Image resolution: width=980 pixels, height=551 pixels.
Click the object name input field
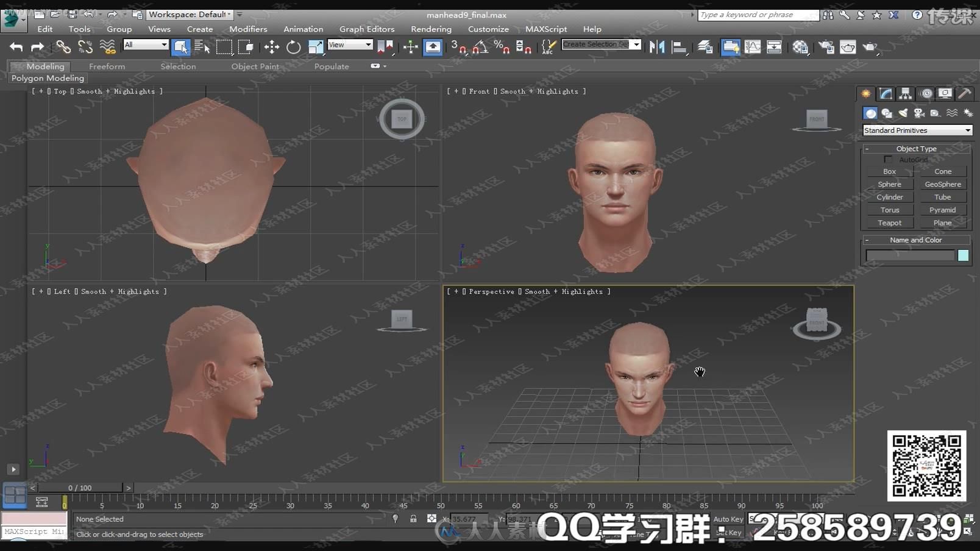pyautogui.click(x=910, y=255)
